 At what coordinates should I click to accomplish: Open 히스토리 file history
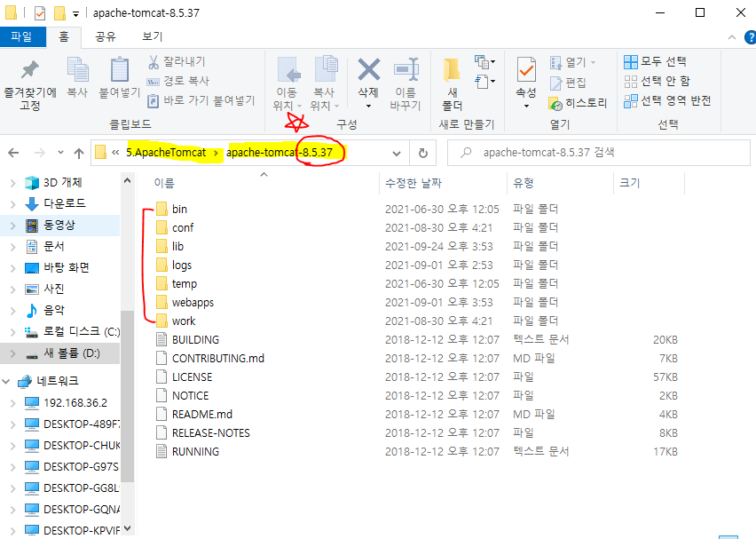pyautogui.click(x=577, y=103)
